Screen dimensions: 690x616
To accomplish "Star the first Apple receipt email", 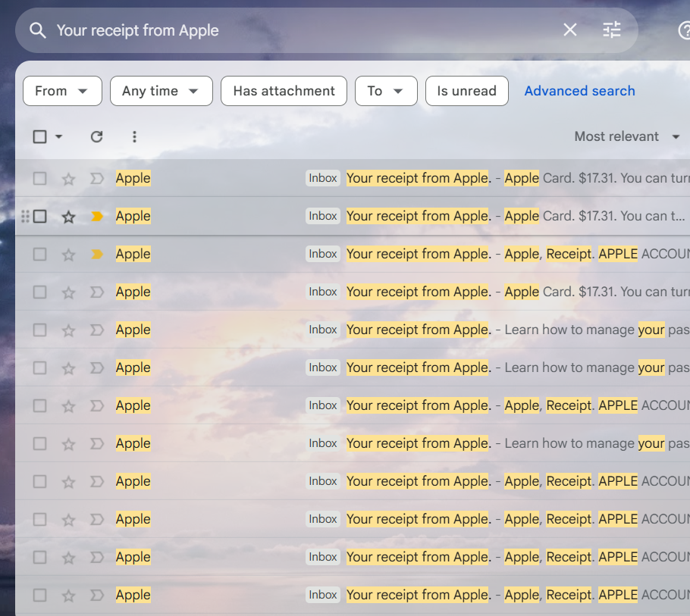I will tap(68, 178).
